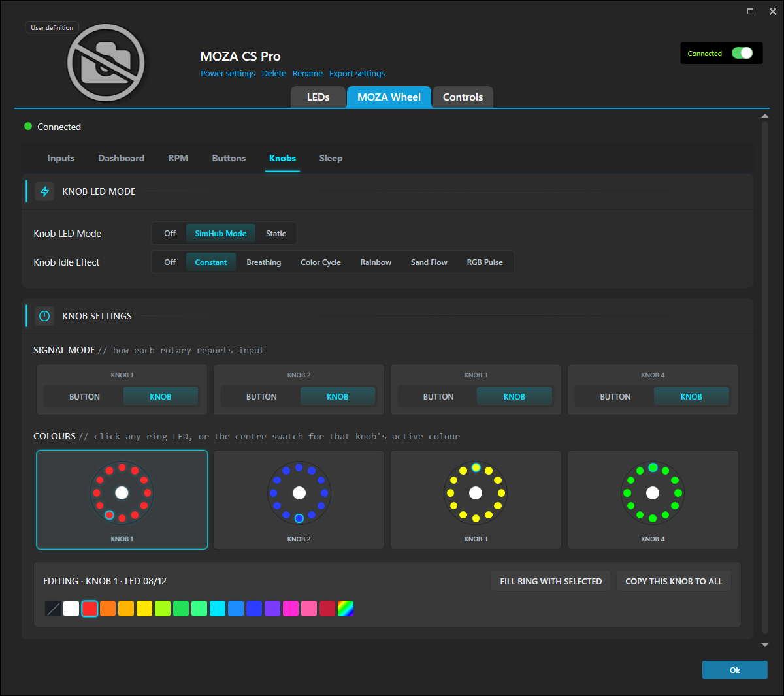This screenshot has width=784, height=696.
Task: Select highlighted yellow LED on Knob 3 ring
Action: click(x=476, y=467)
